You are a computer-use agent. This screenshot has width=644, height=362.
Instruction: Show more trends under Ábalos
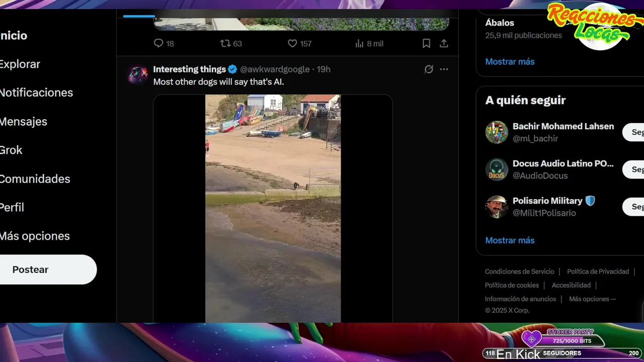(x=510, y=62)
